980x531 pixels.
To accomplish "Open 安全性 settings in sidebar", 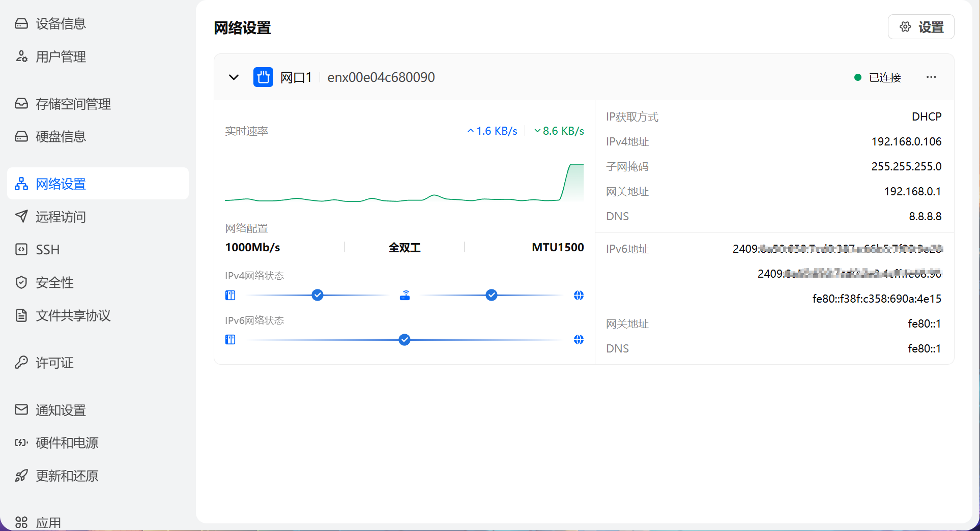I will pyautogui.click(x=54, y=282).
